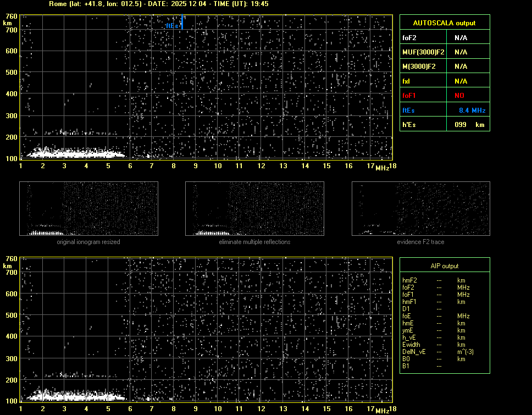Image resolution: width=532 pixels, height=415 pixels.
Task: Click the AUTOSCALA output table header
Action: tap(444, 23)
